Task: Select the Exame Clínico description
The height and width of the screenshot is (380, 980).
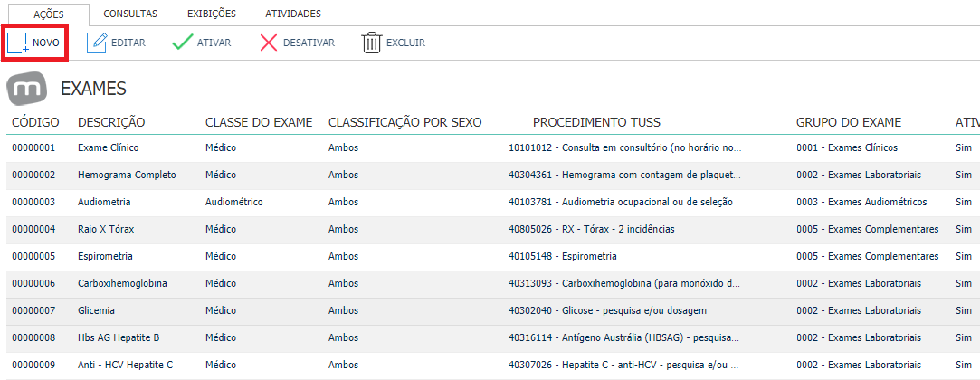Action: point(108,148)
